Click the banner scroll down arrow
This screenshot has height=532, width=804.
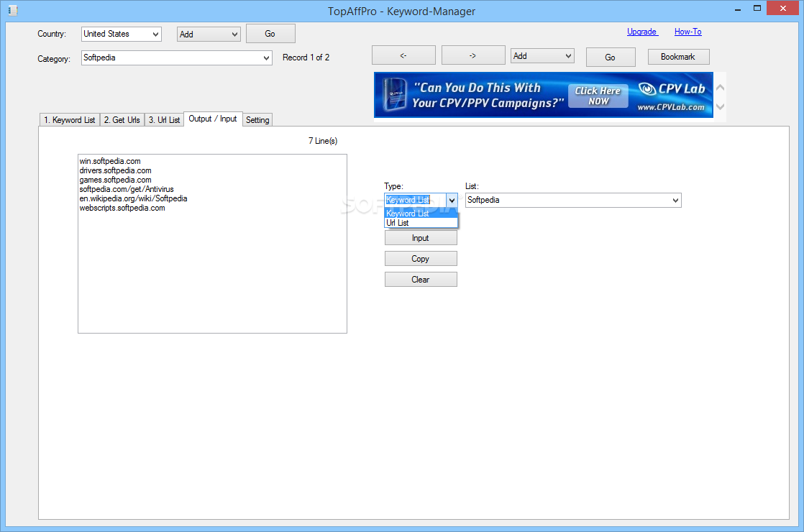coord(720,106)
